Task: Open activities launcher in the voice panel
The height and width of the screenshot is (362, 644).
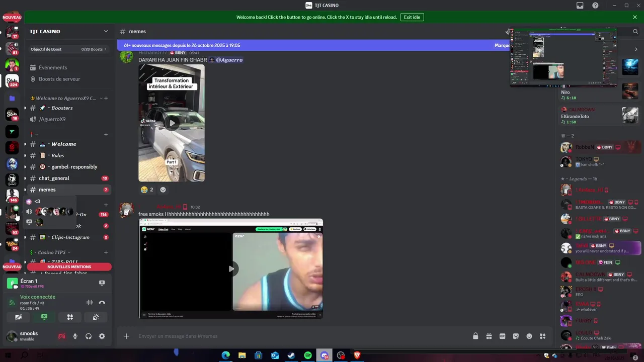Action: [x=70, y=317]
